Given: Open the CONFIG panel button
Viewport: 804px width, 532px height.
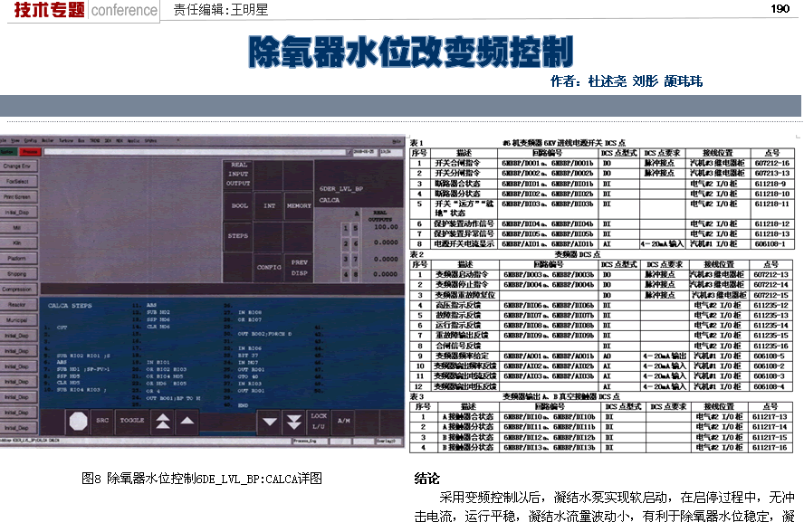Looking at the screenshot, I should pyautogui.click(x=269, y=267).
